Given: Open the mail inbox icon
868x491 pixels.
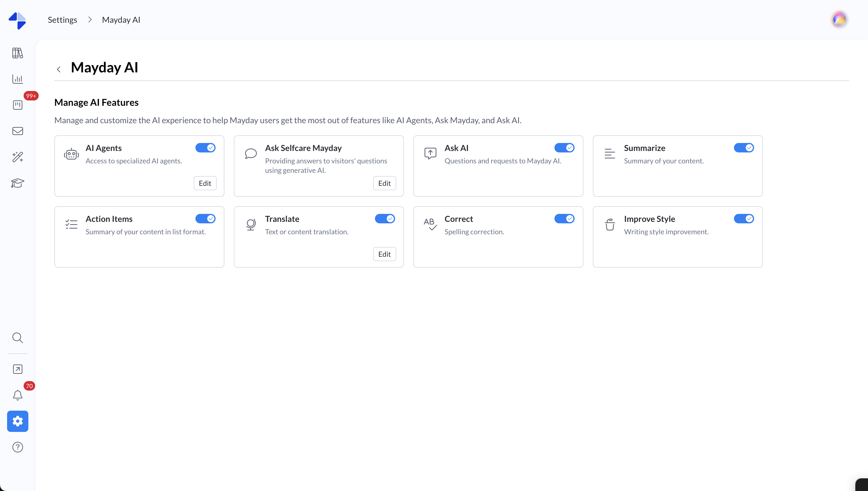Looking at the screenshot, I should (17, 131).
